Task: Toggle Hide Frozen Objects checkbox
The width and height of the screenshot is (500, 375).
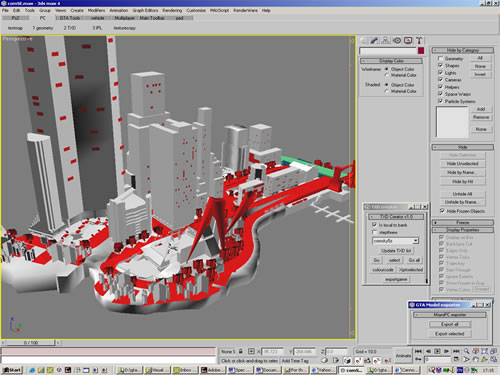Action: tap(442, 211)
